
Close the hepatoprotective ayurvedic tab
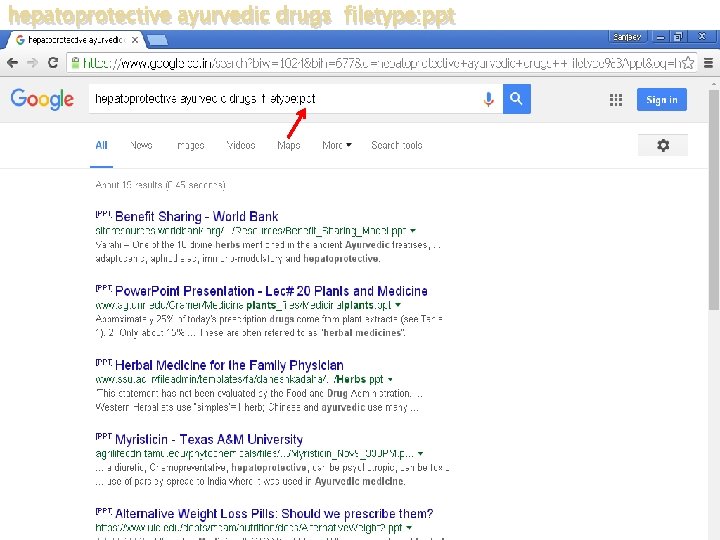(135, 40)
